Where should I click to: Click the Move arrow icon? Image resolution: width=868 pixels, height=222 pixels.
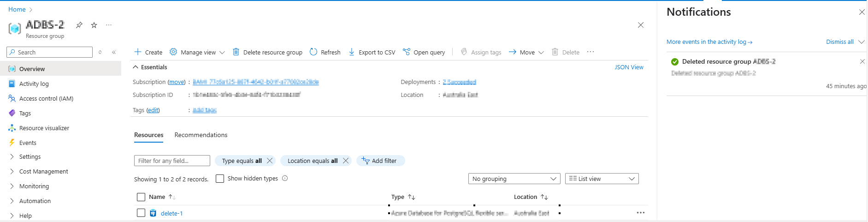pyautogui.click(x=513, y=52)
